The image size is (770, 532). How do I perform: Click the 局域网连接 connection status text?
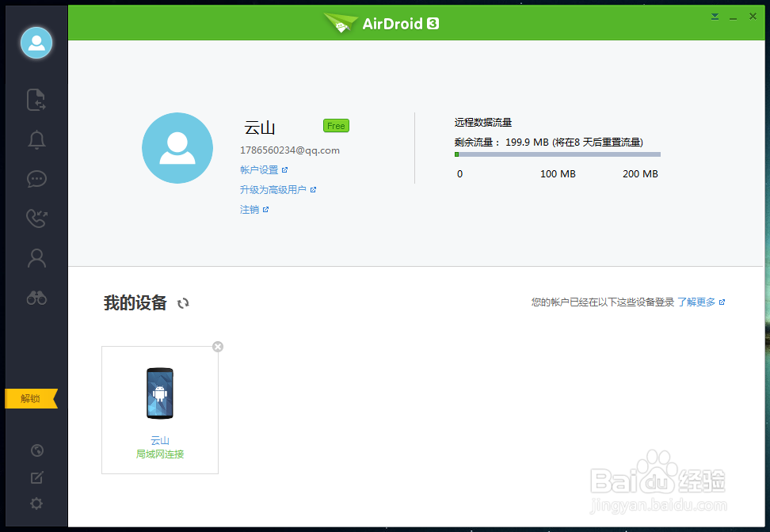[x=160, y=454]
